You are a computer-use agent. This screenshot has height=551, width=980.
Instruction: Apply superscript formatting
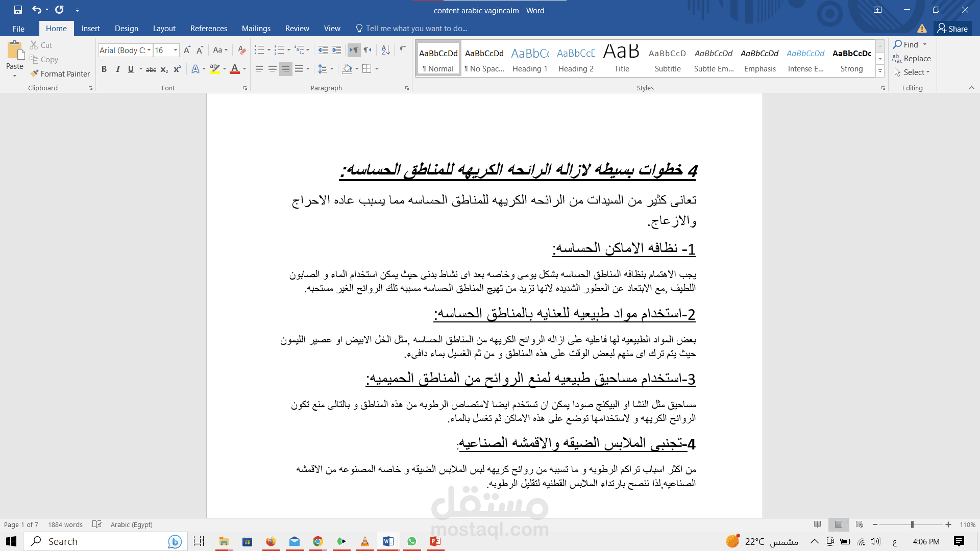click(178, 69)
